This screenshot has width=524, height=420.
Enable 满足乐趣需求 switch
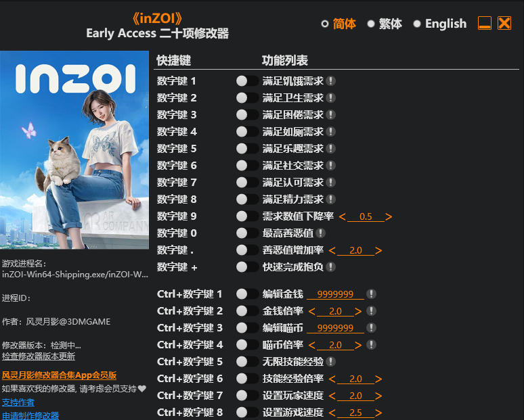247,149
